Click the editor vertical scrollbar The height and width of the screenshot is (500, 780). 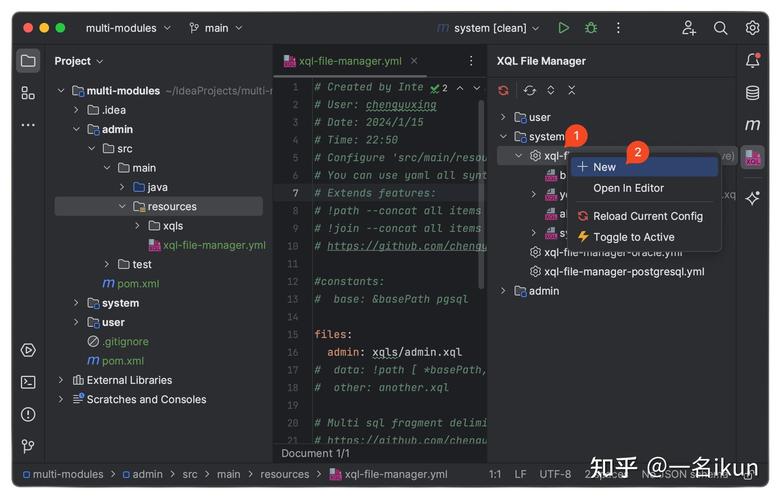coord(481,194)
